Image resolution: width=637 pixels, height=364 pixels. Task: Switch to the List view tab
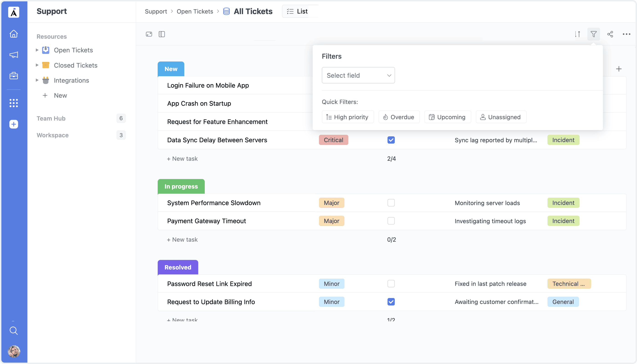tap(298, 11)
